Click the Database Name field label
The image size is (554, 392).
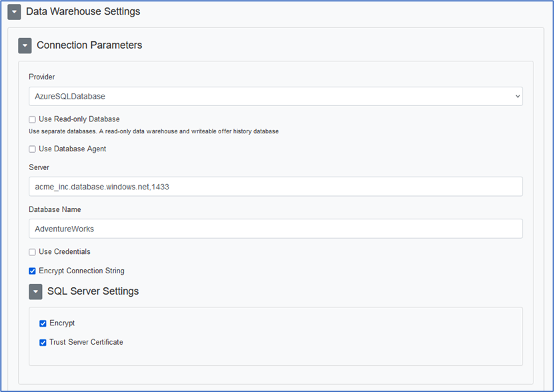click(55, 209)
